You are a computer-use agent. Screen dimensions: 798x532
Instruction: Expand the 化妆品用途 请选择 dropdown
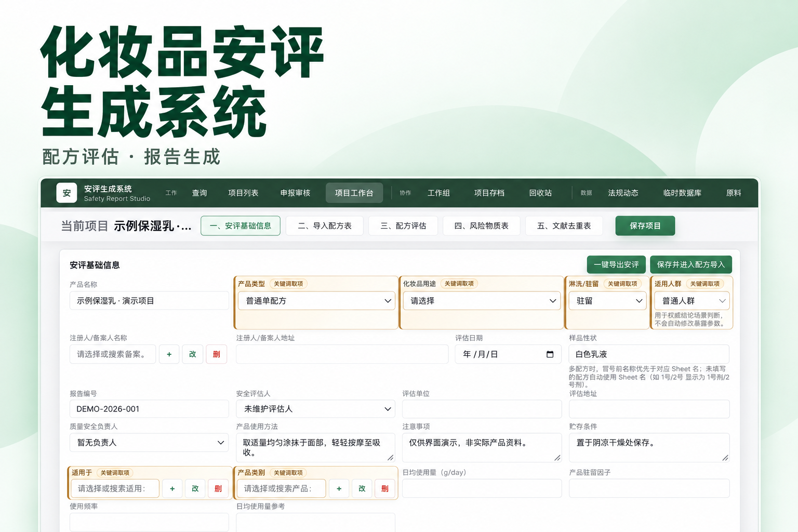[482, 301]
